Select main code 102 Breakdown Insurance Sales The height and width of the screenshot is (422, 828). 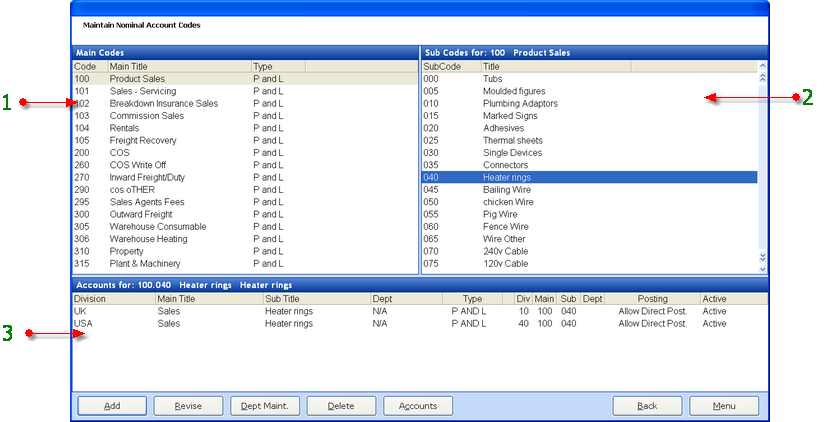tap(164, 103)
